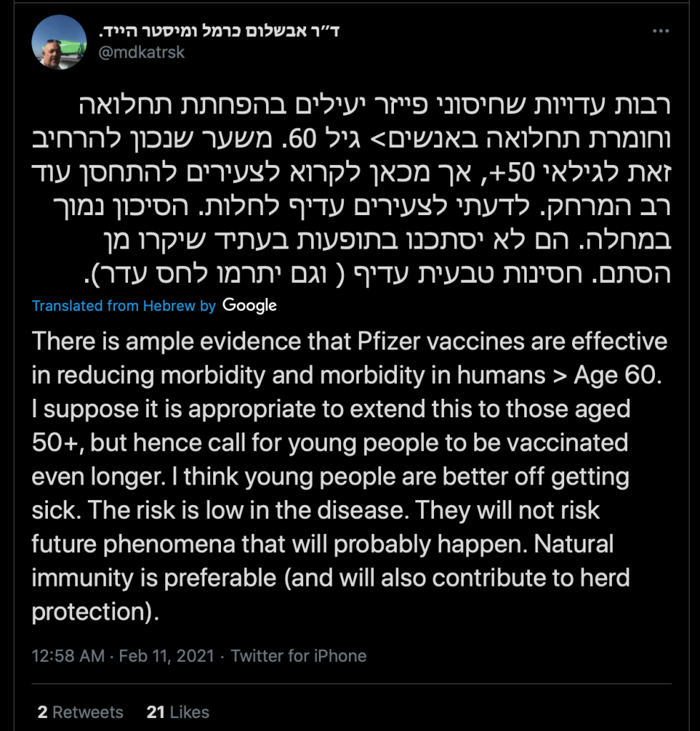The image size is (700, 731).
Task: Click the Feb 11, 2021 date
Action: (x=167, y=655)
